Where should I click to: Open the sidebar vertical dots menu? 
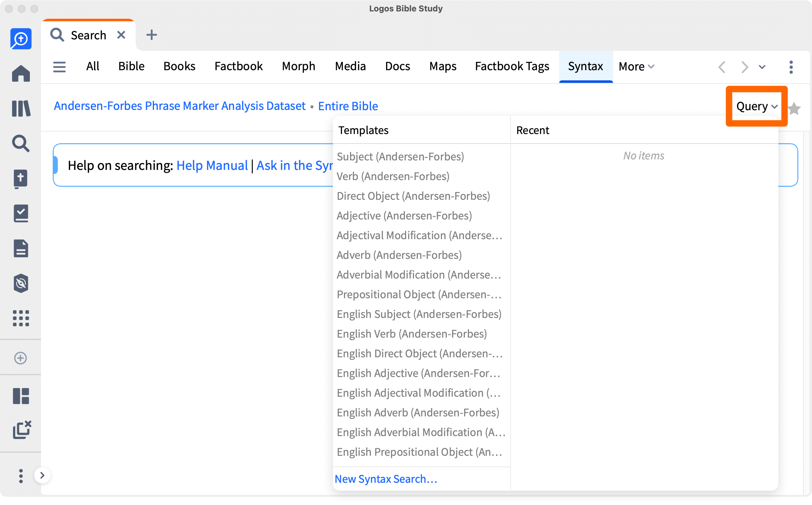click(x=21, y=475)
